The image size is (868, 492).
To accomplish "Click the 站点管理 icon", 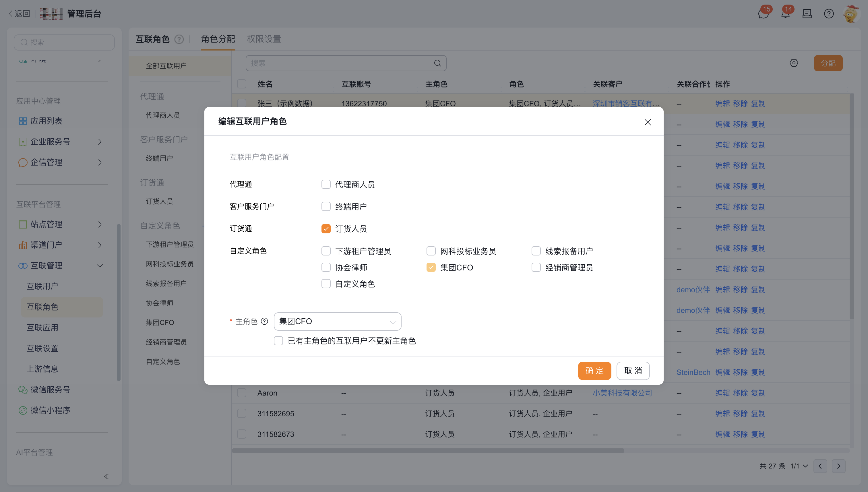I will click(x=23, y=224).
